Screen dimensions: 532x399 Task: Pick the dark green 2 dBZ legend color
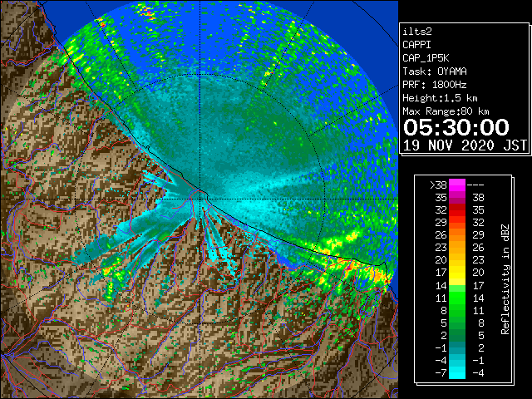[457, 335]
